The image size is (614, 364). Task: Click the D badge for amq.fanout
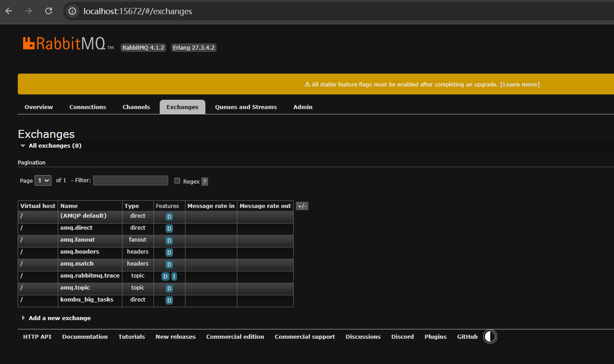(169, 241)
